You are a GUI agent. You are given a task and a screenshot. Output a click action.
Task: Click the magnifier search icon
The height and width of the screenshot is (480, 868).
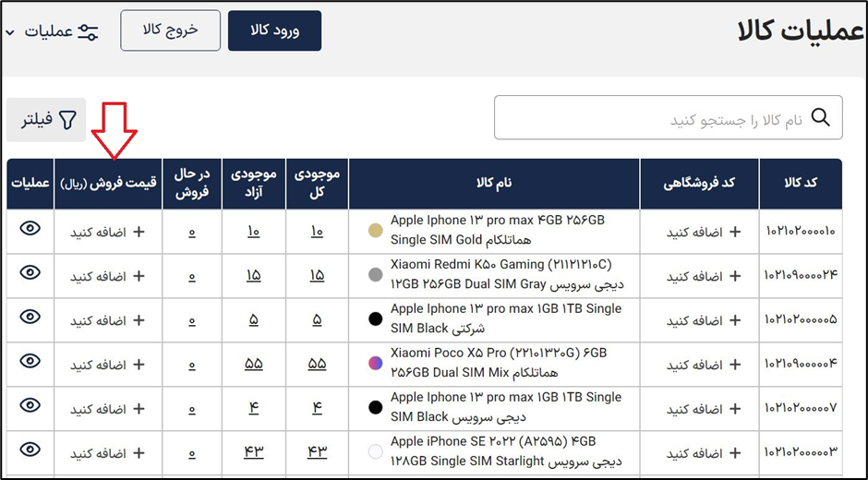(820, 117)
